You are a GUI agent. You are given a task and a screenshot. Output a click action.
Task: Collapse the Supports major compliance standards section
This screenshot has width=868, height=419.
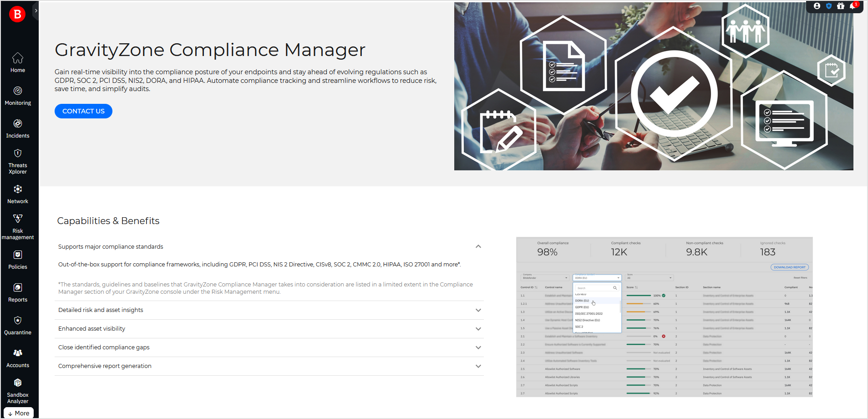pos(478,246)
